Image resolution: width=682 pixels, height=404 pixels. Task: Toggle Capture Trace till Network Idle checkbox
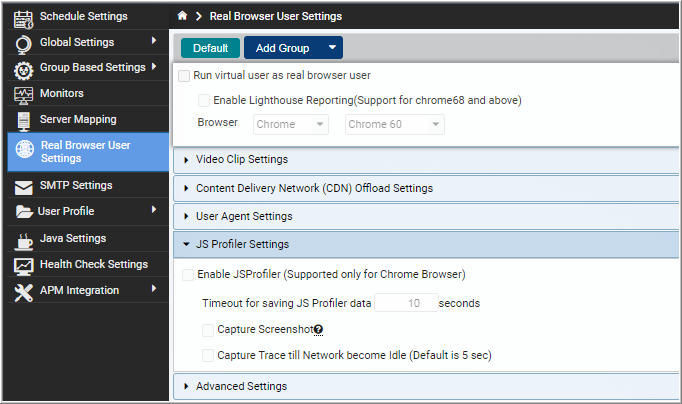[x=207, y=355]
